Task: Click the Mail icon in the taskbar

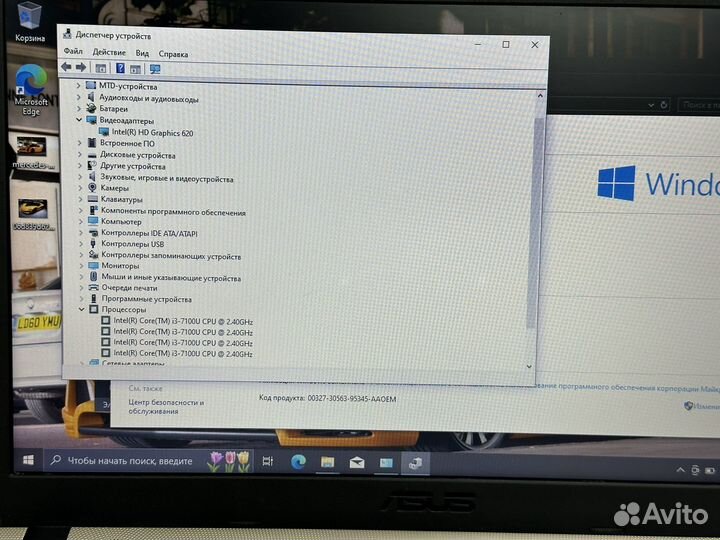Action: 356,462
